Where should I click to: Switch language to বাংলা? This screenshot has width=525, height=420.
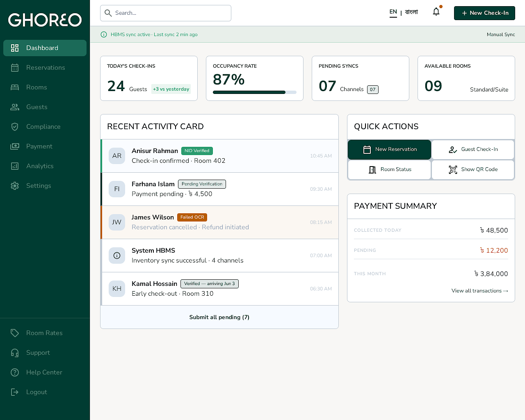(411, 12)
